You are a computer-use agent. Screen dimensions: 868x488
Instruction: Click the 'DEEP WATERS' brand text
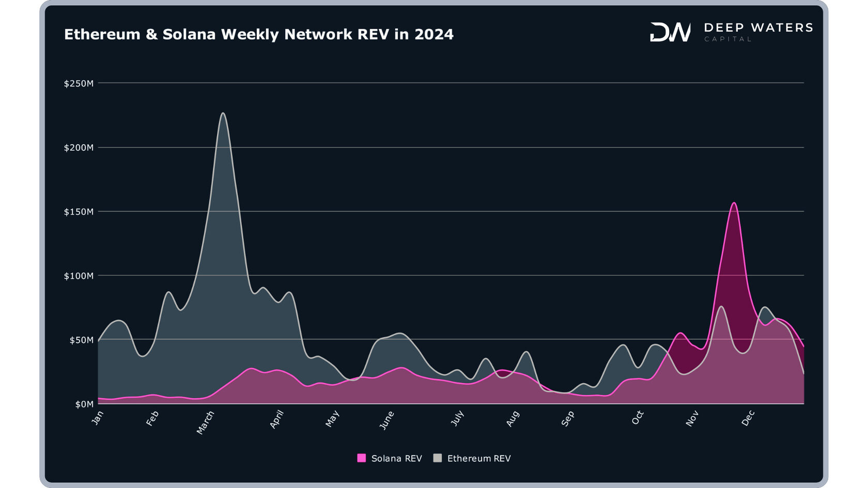758,27
